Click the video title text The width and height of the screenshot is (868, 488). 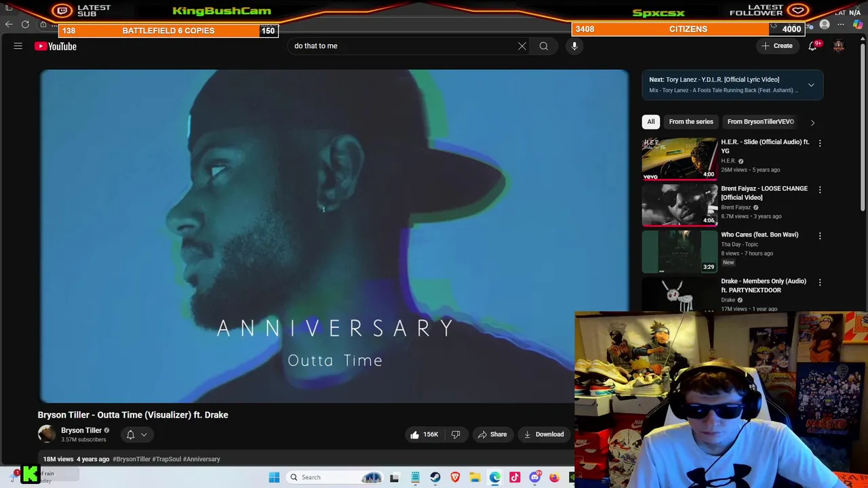133,415
